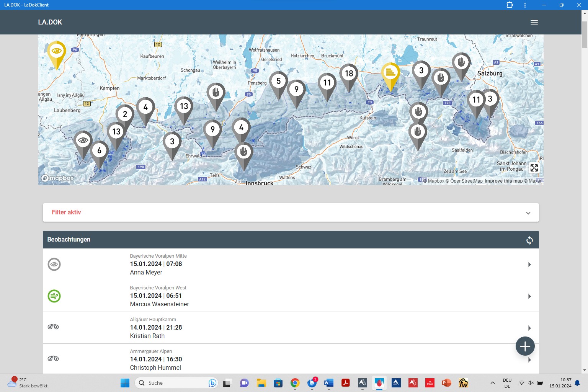Open the three-dot menu in title bar

click(x=525, y=5)
